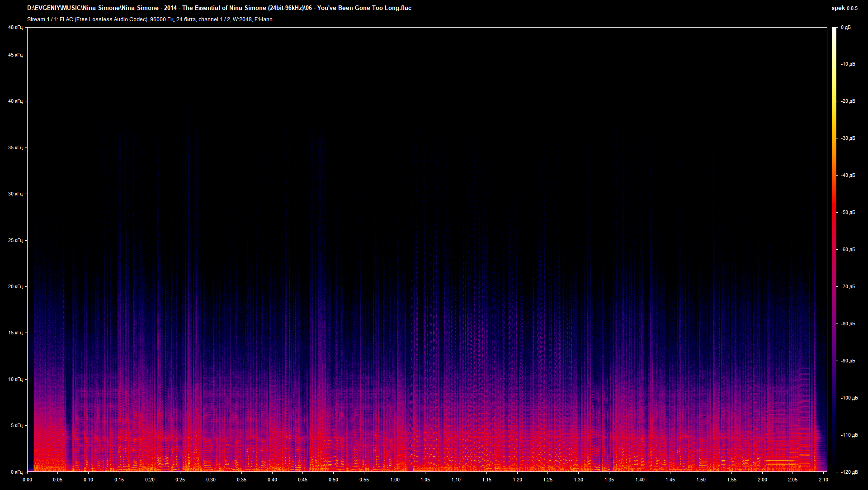Select the '-110 дБ' level scale label
Image resolution: width=868 pixels, height=490 pixels.
click(x=849, y=435)
